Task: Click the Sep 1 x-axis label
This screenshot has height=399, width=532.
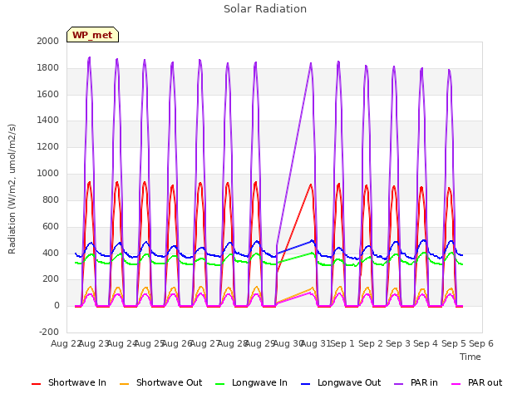Action: click(x=342, y=343)
